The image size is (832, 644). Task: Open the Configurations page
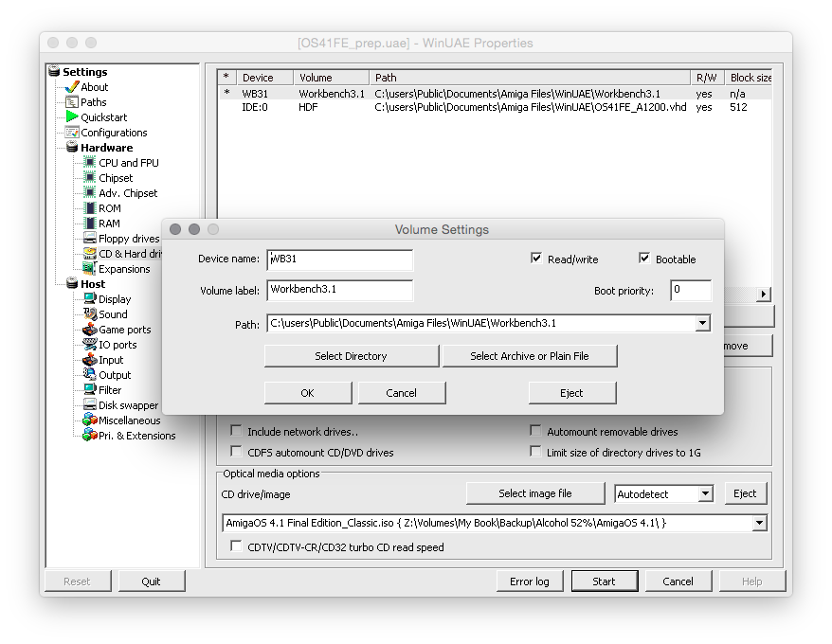coord(114,133)
